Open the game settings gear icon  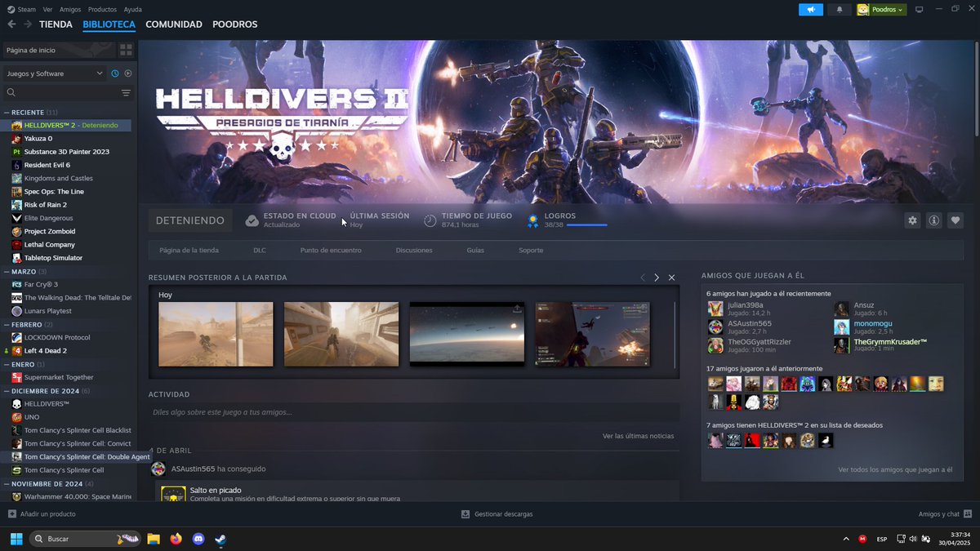click(x=912, y=220)
